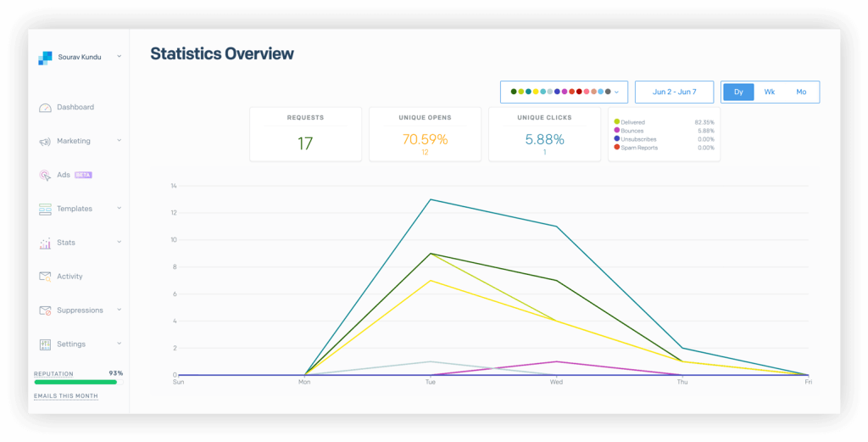Click the Ads target cursor icon
The width and height of the screenshot is (868, 442).
click(45, 175)
